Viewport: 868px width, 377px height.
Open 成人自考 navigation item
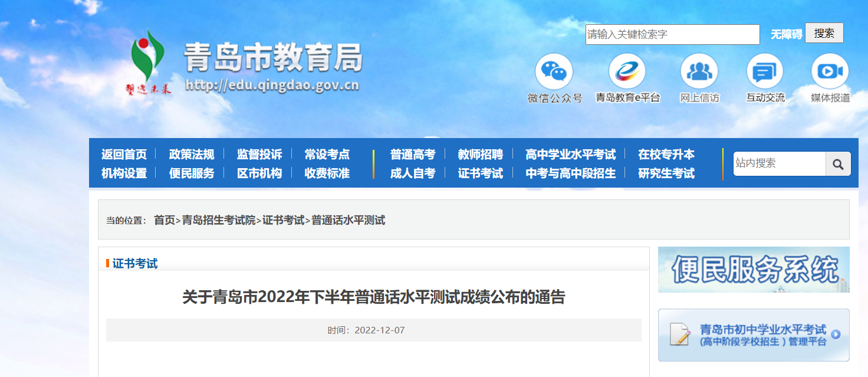(x=413, y=173)
